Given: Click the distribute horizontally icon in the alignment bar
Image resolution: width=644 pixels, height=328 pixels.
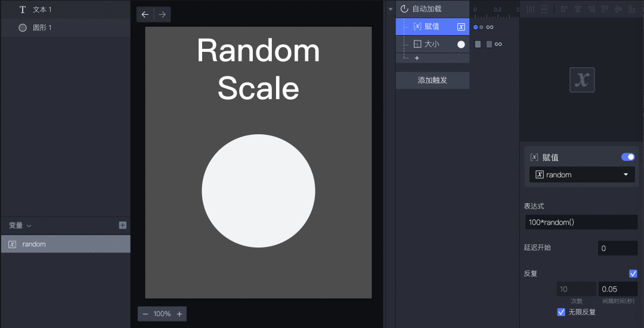Looking at the screenshot, I should [531, 9].
